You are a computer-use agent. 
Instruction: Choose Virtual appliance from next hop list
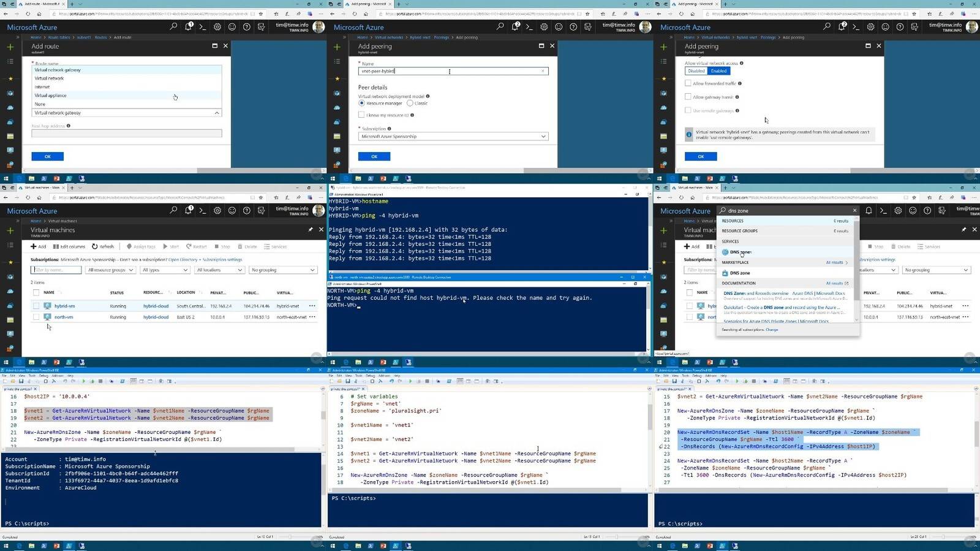(x=51, y=96)
